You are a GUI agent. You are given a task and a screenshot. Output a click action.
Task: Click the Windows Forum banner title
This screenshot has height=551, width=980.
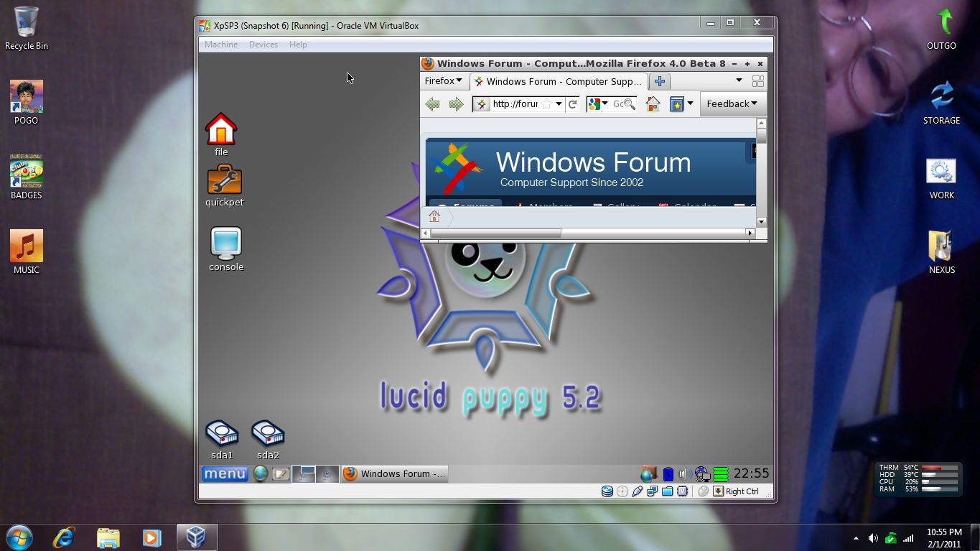593,162
